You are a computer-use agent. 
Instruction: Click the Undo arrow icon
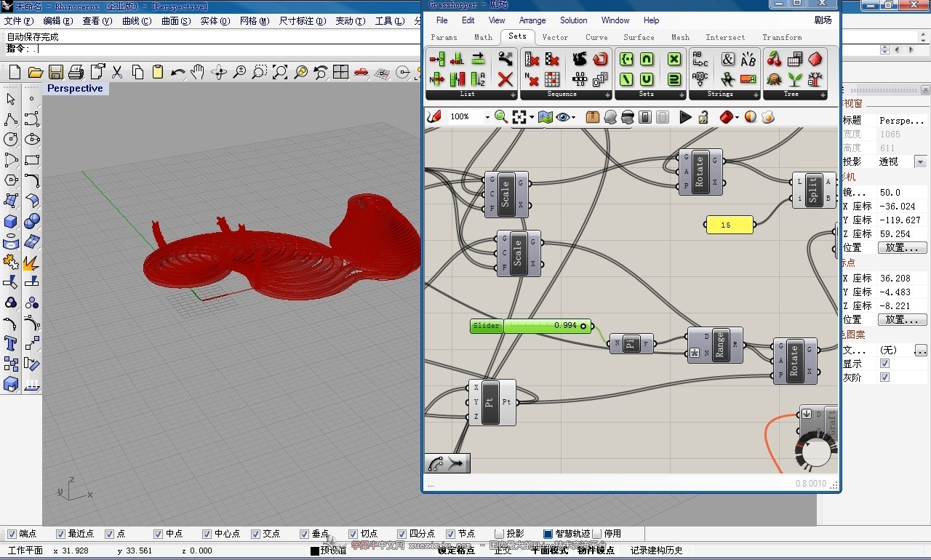point(177,72)
